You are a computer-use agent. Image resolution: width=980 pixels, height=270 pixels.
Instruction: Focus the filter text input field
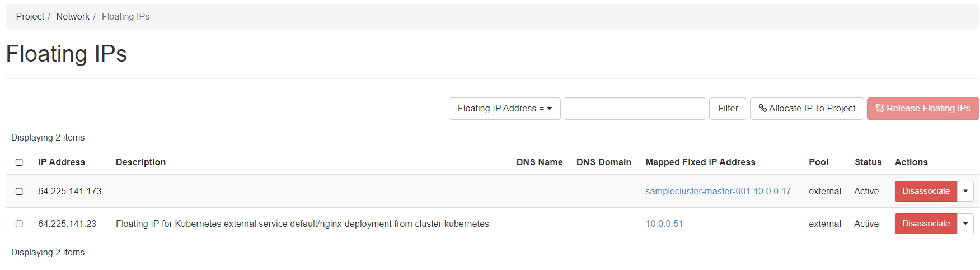[x=635, y=109]
